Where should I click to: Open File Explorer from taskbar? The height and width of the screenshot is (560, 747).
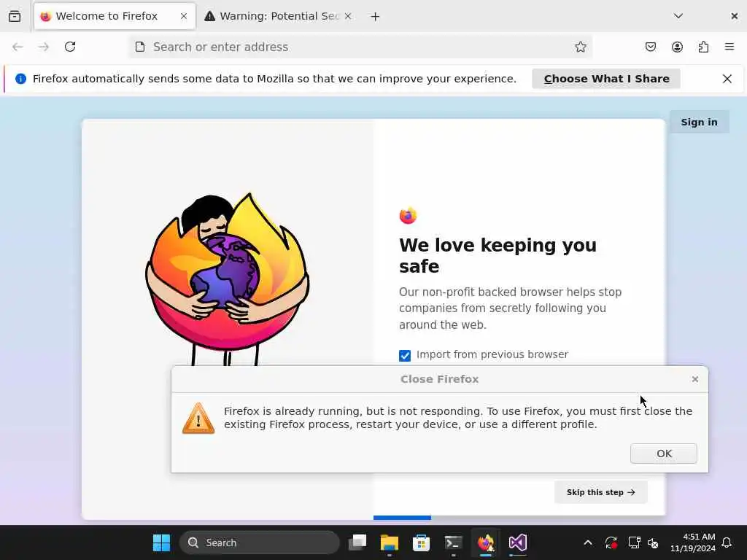point(390,542)
